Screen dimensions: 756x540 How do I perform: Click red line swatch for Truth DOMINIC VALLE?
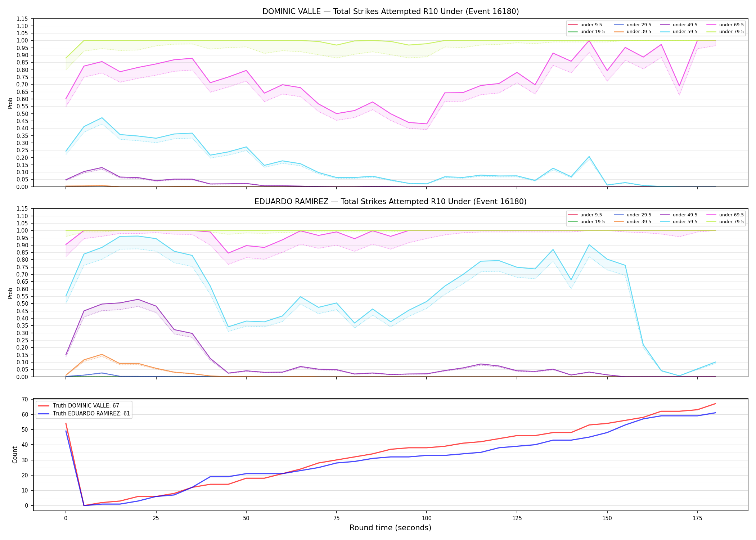44,406
